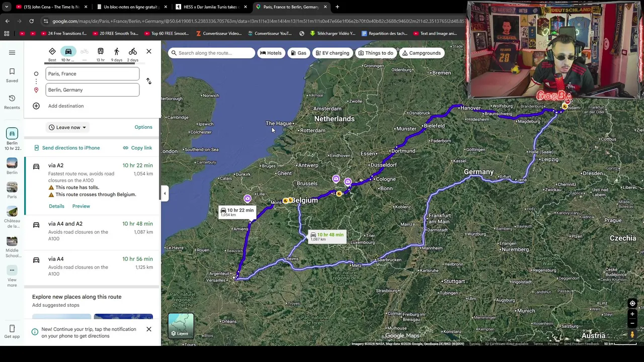Screen dimensions: 644x362
Task: Click Copy link
Action: [x=137, y=148]
